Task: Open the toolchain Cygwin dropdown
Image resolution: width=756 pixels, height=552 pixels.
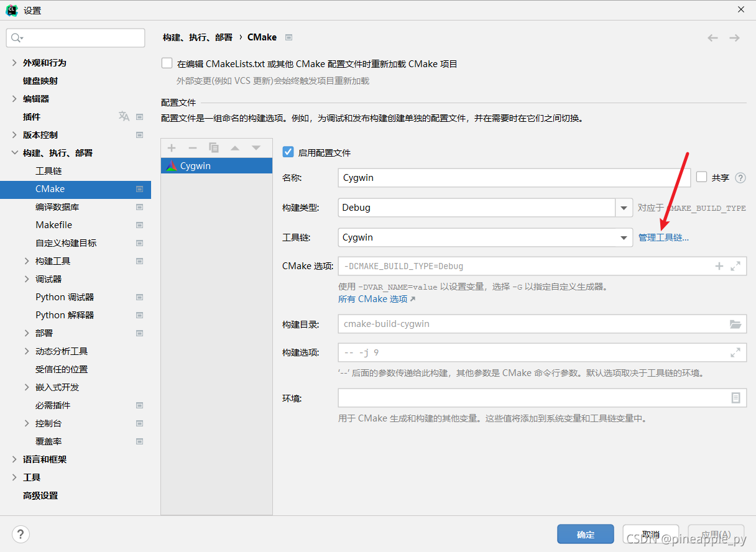Action: pos(624,237)
